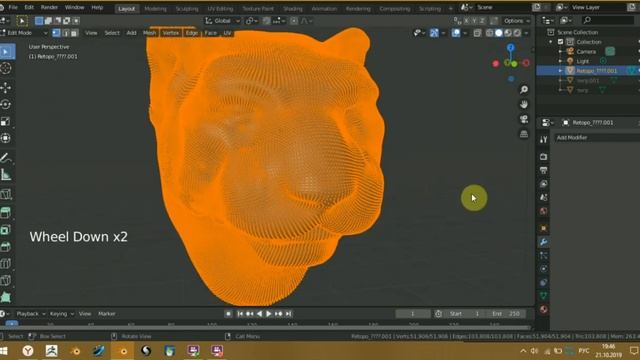The width and height of the screenshot is (640, 360).
Task: Click the current frame number field
Action: (x=413, y=314)
